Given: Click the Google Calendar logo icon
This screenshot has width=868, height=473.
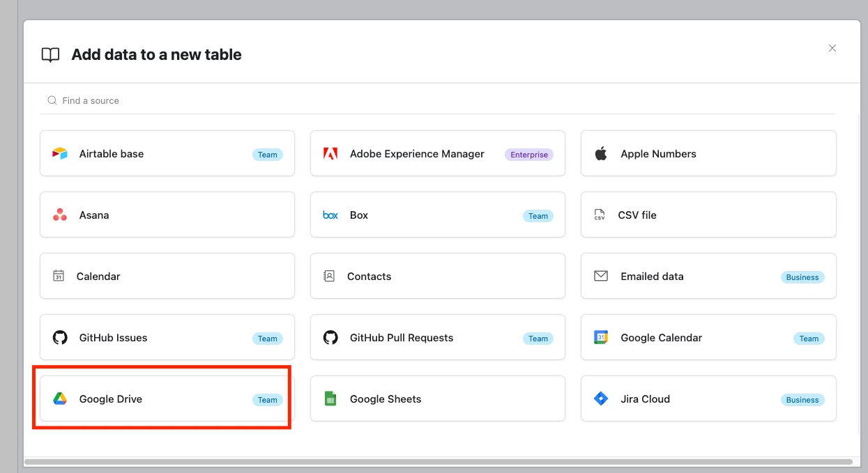Looking at the screenshot, I should [601, 338].
